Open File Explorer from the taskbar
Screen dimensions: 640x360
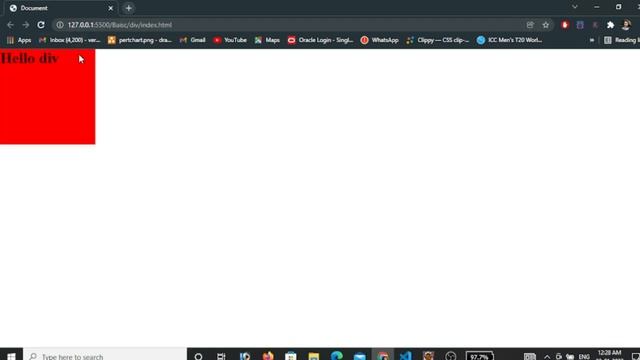(x=313, y=356)
